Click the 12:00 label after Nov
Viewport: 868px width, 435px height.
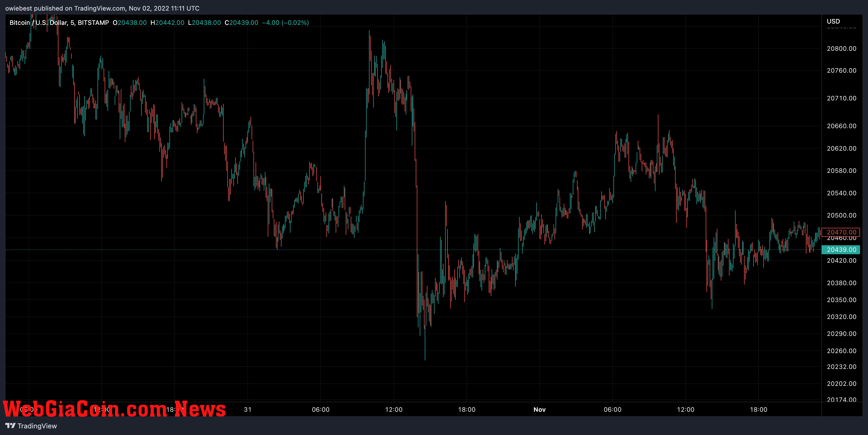685,409
